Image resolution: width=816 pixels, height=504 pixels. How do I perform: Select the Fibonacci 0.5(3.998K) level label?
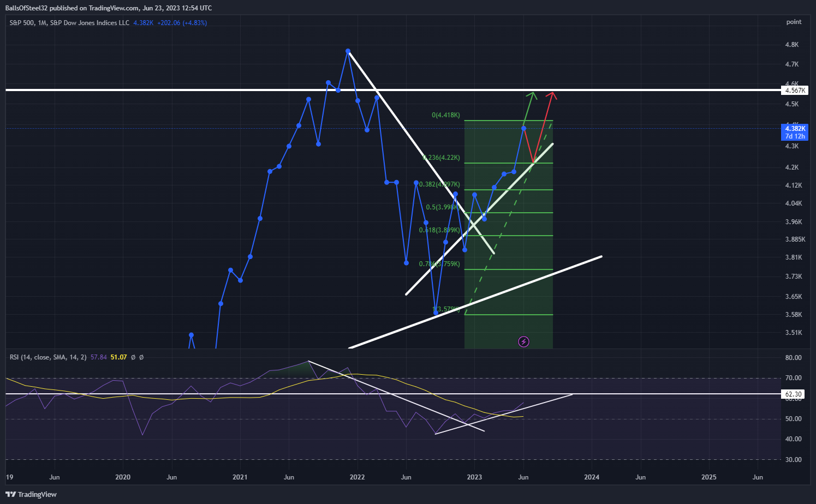coord(443,207)
